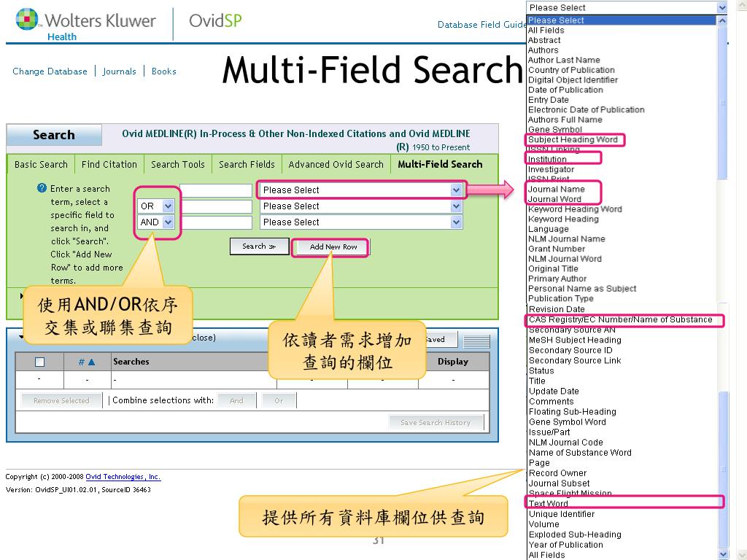The image size is (747, 560).
Task: Select Journal Name field option
Action: pyautogui.click(x=557, y=189)
